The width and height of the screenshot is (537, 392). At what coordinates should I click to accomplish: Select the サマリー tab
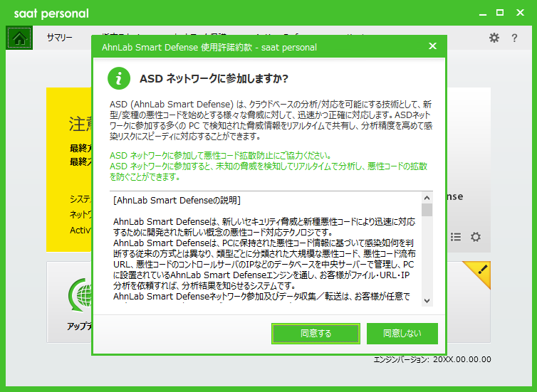point(60,38)
